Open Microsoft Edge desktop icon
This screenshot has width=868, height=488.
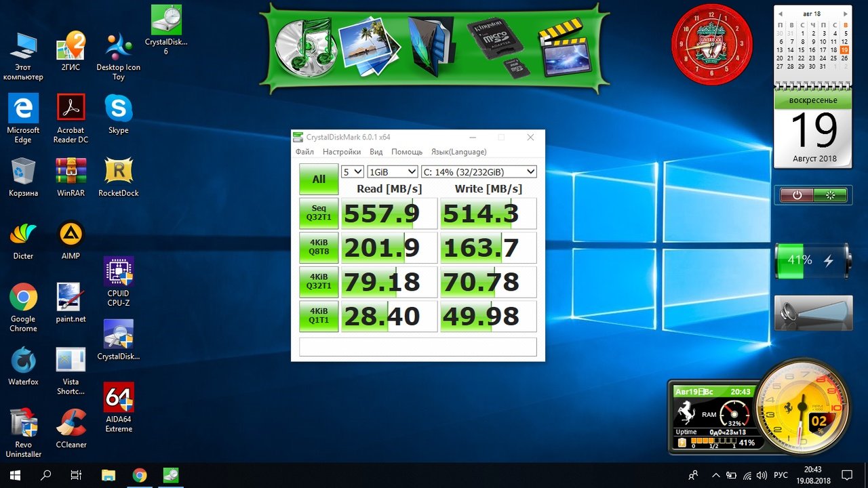point(23,119)
